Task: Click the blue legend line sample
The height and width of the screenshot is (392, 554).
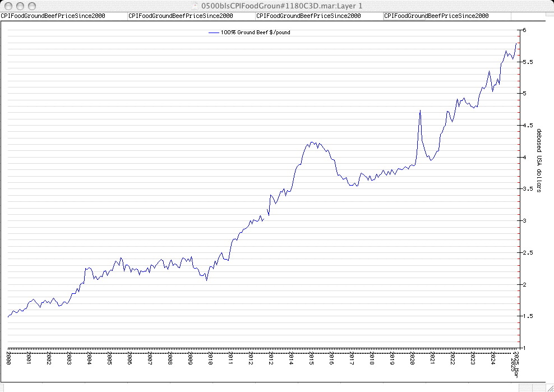Action: [214, 33]
